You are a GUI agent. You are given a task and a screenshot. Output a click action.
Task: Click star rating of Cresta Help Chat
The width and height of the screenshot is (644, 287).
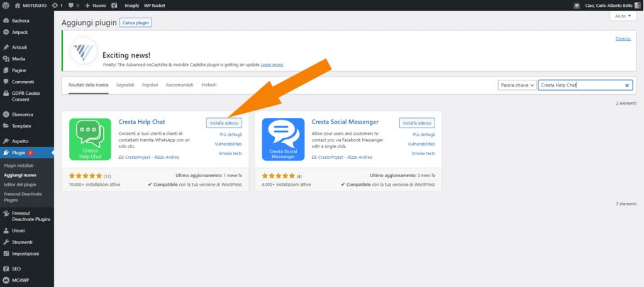tap(85, 175)
